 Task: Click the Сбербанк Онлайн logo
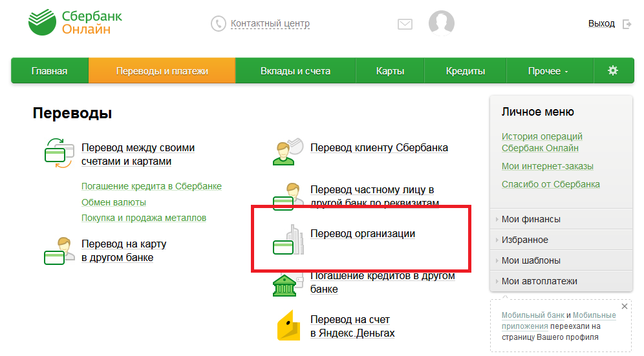[x=75, y=23]
